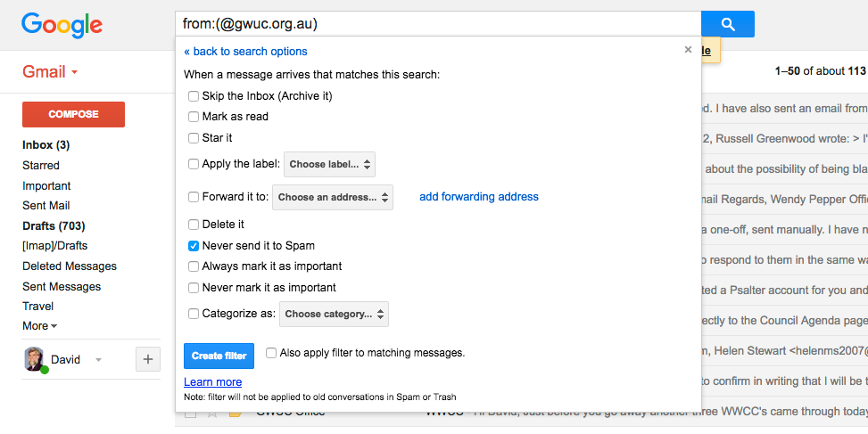Open the Choose label dropdown
This screenshot has height=434, width=868.
pyautogui.click(x=329, y=164)
